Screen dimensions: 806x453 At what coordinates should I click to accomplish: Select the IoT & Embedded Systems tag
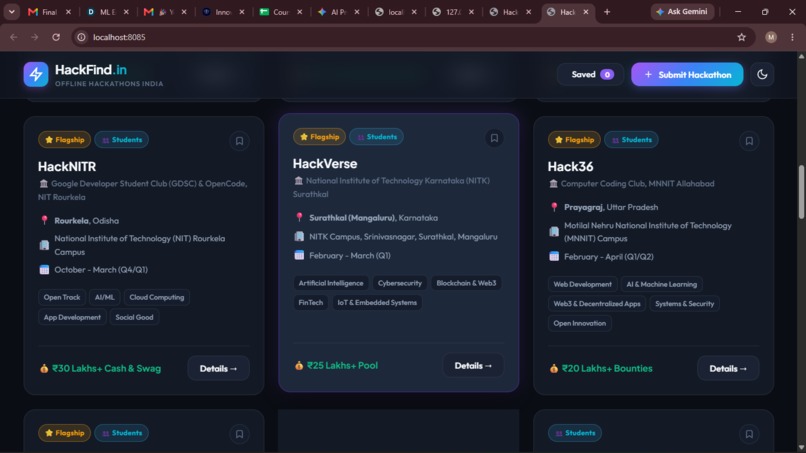pos(377,303)
